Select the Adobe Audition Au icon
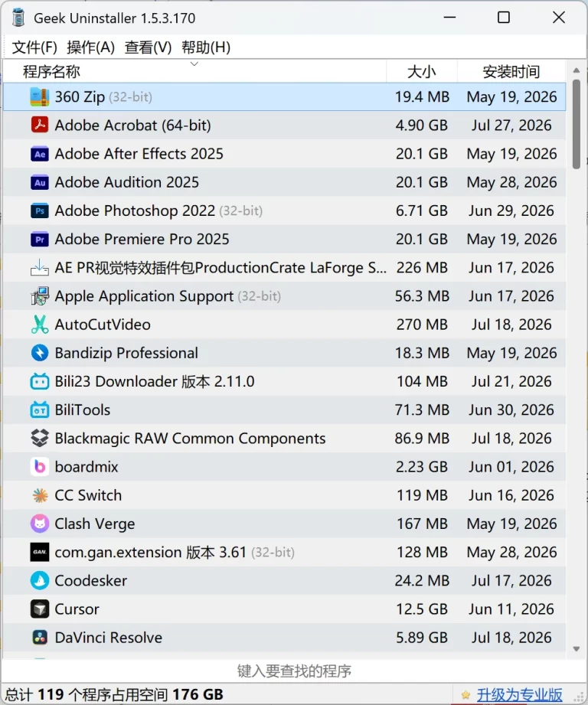 (x=40, y=182)
